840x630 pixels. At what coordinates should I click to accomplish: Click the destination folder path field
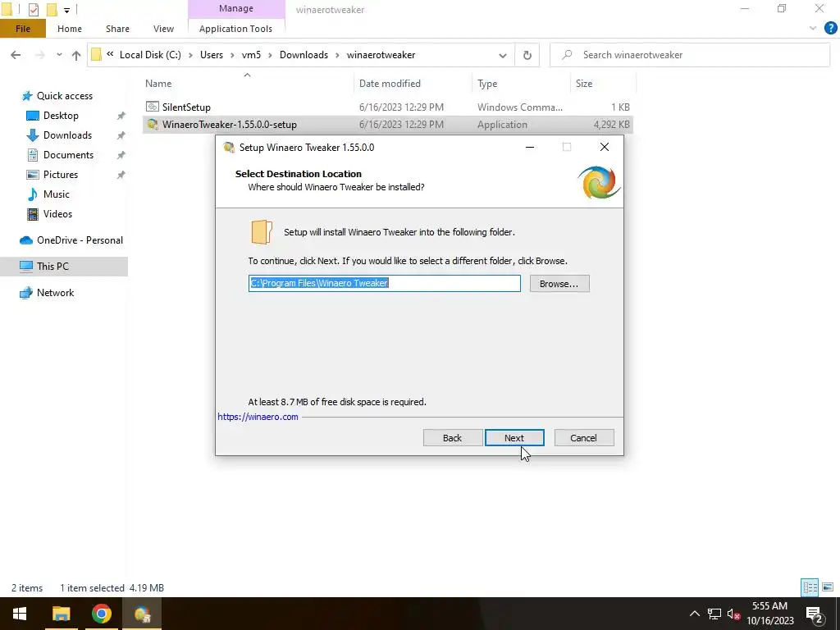click(384, 283)
